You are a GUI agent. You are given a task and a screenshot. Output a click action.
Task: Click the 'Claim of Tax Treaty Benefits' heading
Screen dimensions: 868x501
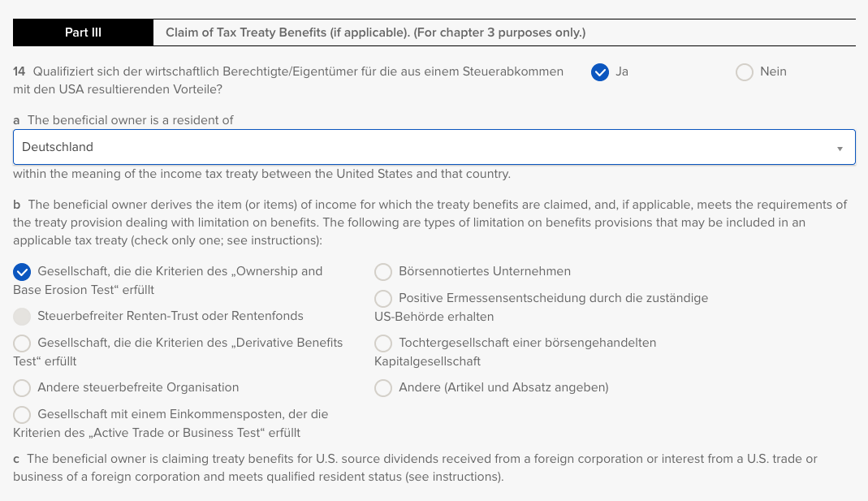click(375, 32)
